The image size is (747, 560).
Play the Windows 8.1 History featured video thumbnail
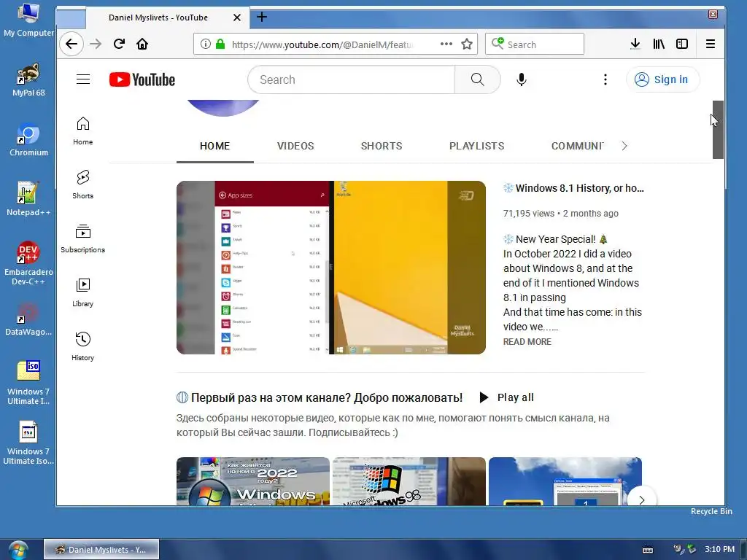pos(331,268)
